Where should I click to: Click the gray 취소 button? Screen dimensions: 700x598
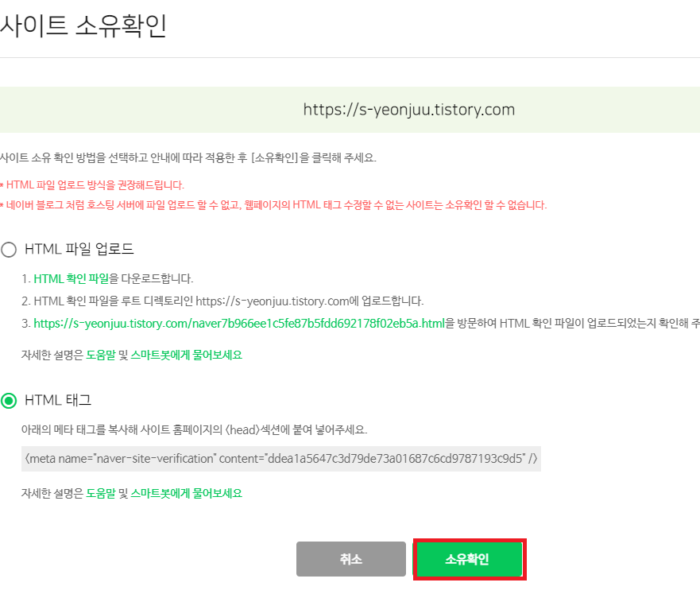(x=351, y=559)
